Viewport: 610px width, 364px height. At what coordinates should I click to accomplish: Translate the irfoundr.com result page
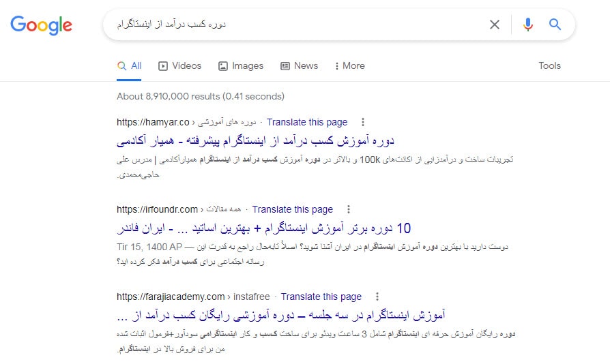[x=293, y=209]
